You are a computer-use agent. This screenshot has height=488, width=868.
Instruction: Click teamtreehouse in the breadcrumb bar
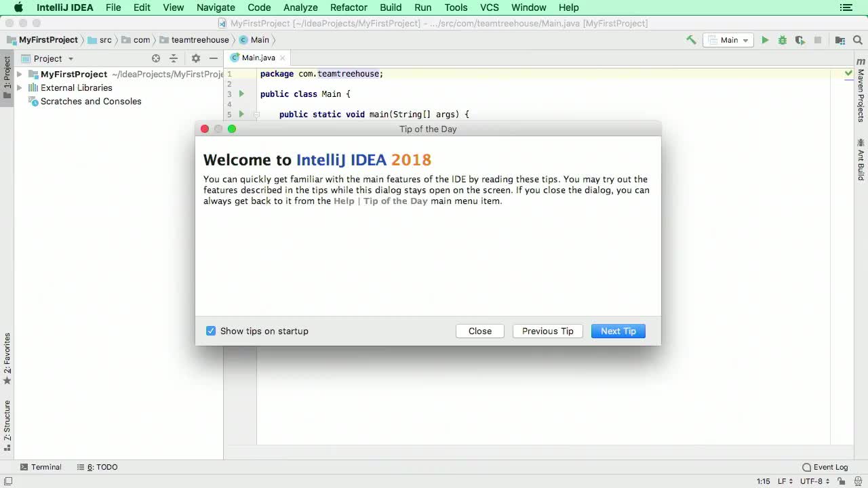pyautogui.click(x=194, y=40)
